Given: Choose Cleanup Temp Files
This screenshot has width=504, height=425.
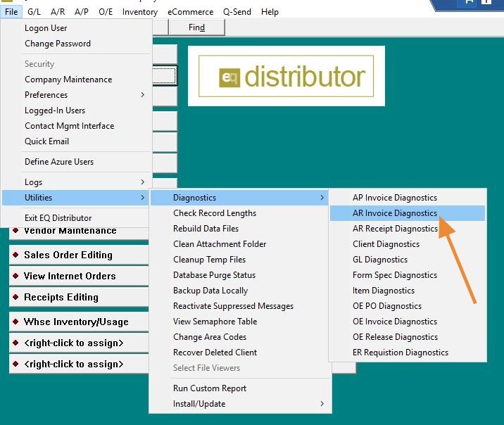Looking at the screenshot, I should [239, 259].
